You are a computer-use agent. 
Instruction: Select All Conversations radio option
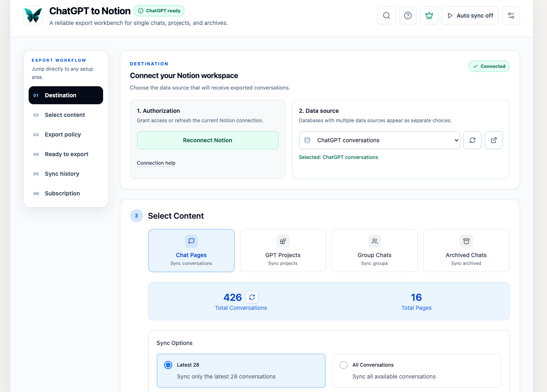(x=344, y=365)
